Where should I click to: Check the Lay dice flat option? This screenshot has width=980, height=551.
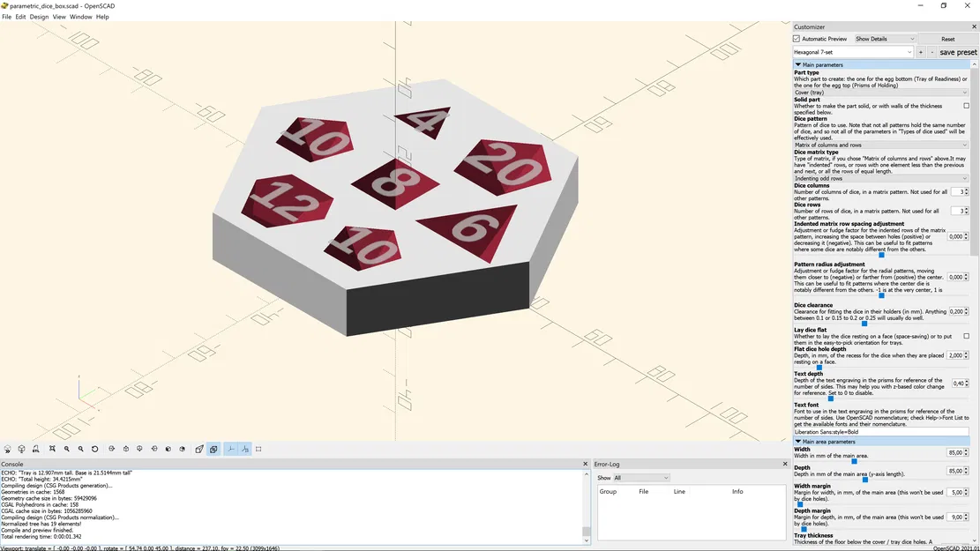tap(968, 336)
